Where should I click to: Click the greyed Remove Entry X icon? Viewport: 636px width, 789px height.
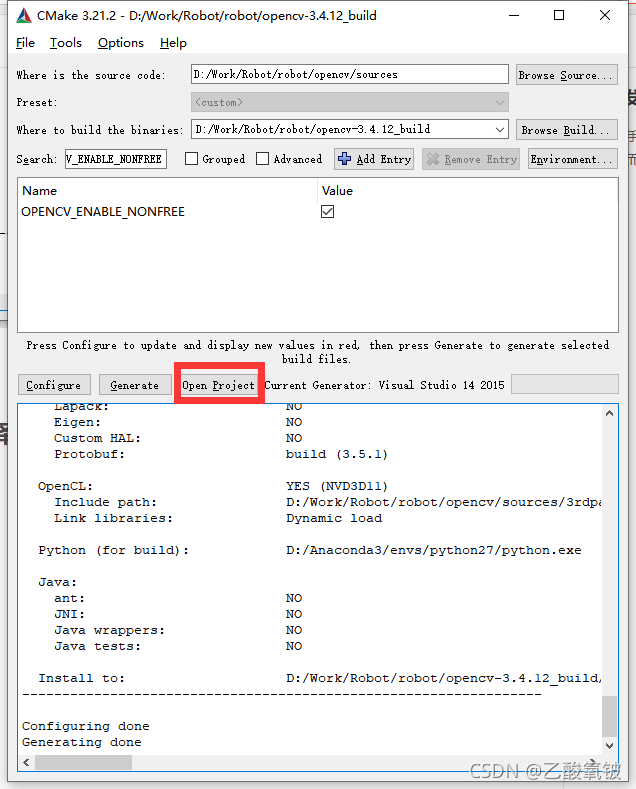(432, 159)
